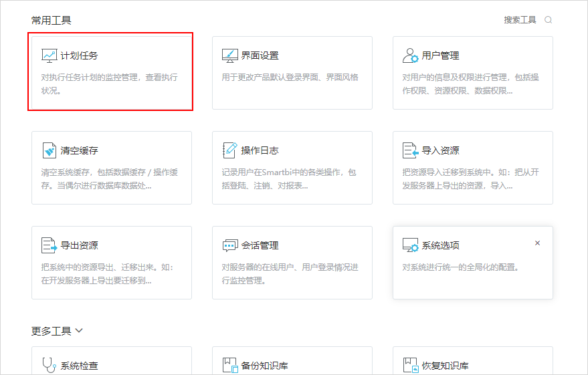Click the 用户管理 person gear icon
This screenshot has height=375, width=588.
(x=410, y=56)
